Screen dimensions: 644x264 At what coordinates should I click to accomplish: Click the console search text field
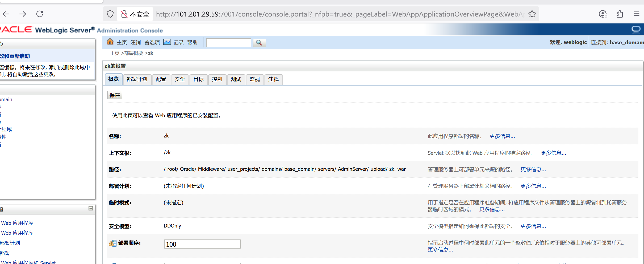[x=228, y=43]
